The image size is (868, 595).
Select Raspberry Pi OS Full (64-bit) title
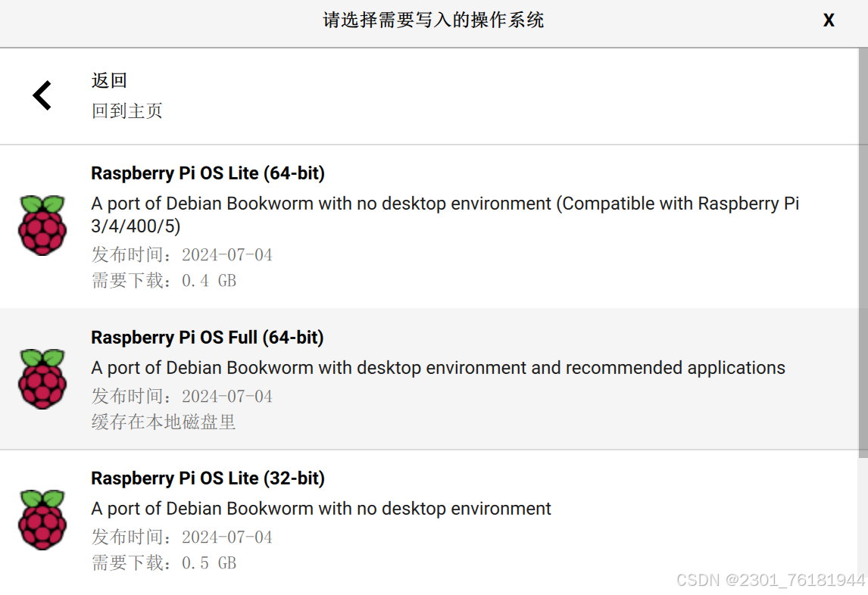(207, 338)
